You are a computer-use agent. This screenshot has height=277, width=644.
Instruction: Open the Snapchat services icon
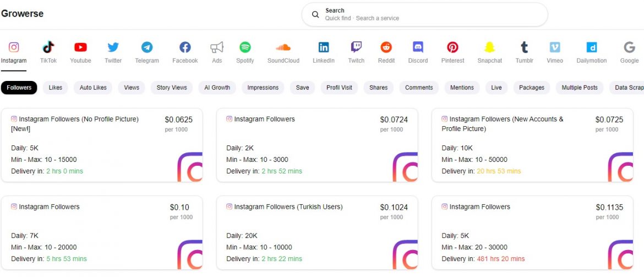coord(489,47)
